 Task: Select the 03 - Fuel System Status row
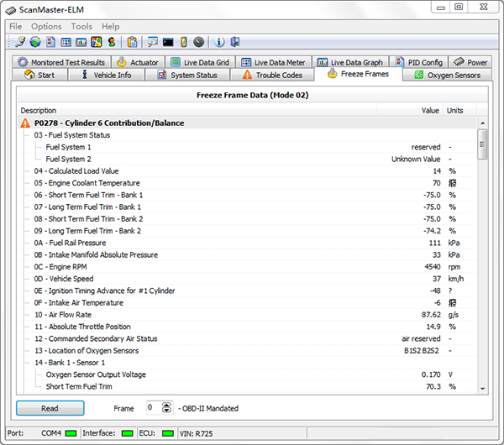click(x=247, y=135)
